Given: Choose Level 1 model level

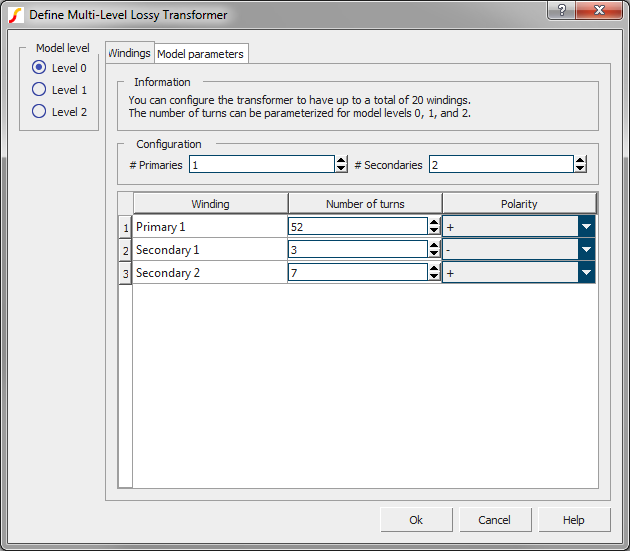Looking at the screenshot, I should (39, 90).
